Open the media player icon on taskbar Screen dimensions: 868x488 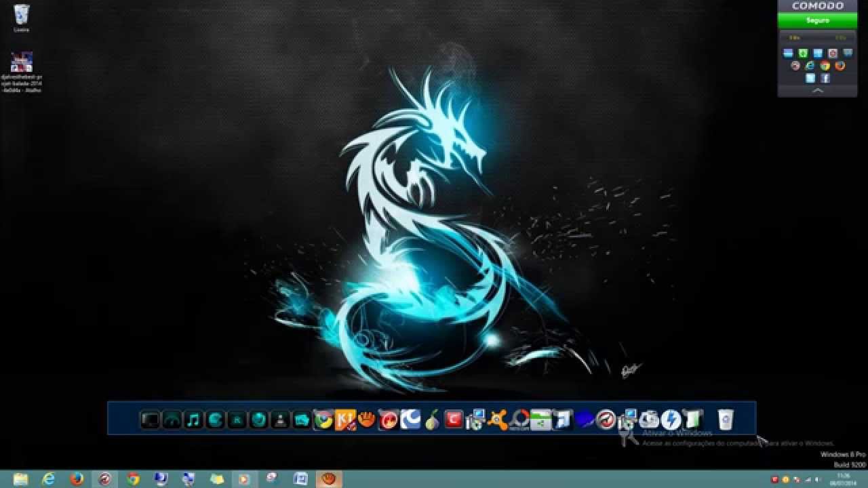(243, 479)
